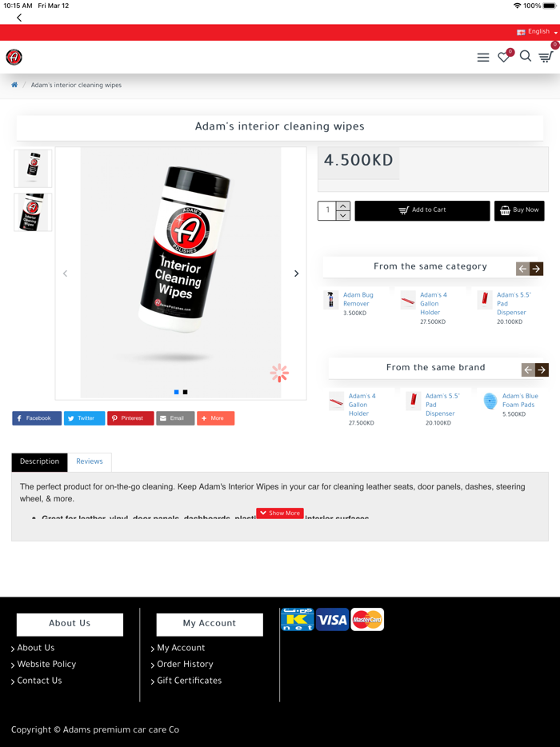Screen dimensions: 560x747
Task: Open the wishlist heart icon
Action: [504, 57]
